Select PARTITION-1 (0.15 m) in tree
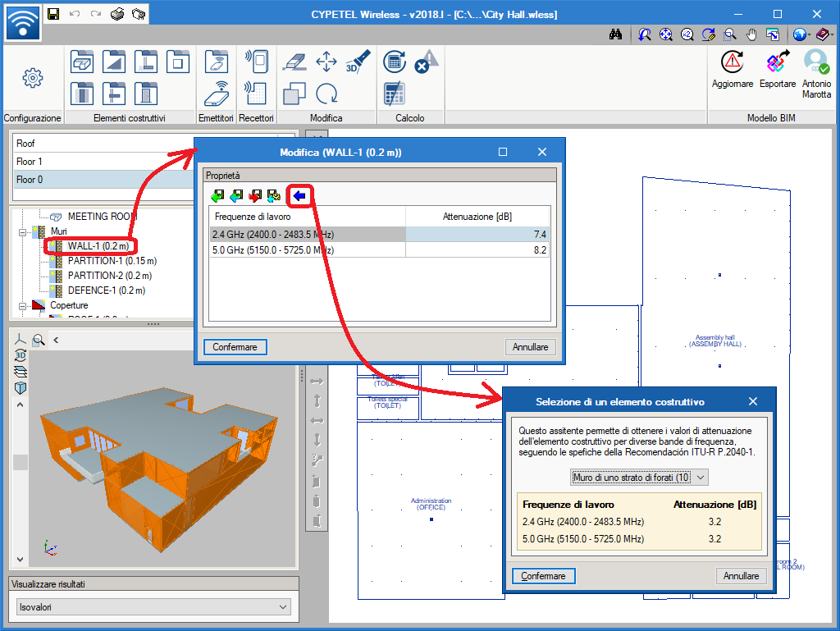The height and width of the screenshot is (631, 840). tap(112, 261)
